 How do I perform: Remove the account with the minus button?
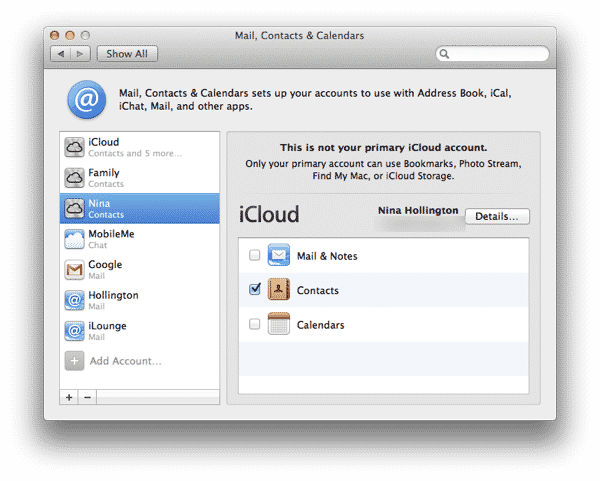click(87, 397)
